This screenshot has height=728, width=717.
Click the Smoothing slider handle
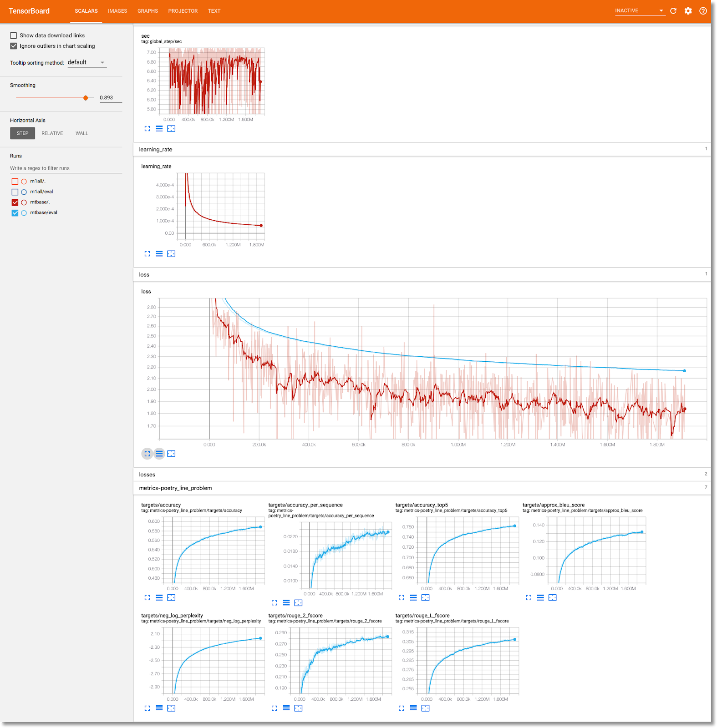coord(86,98)
